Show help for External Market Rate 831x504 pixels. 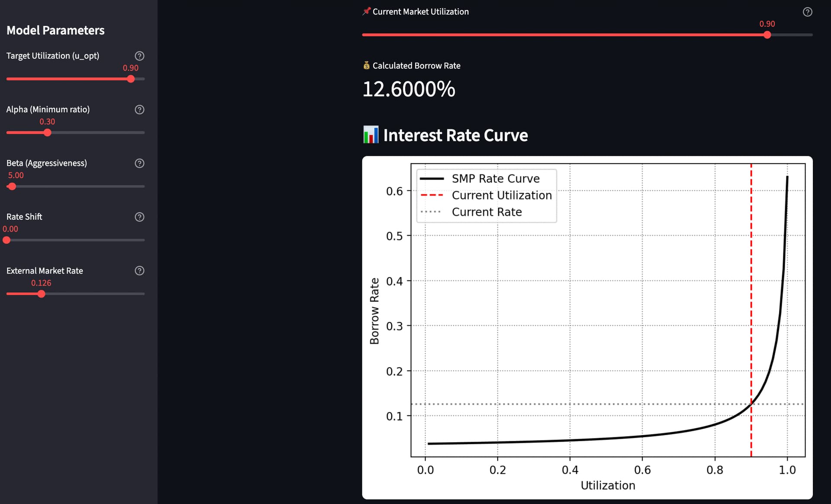pos(139,270)
